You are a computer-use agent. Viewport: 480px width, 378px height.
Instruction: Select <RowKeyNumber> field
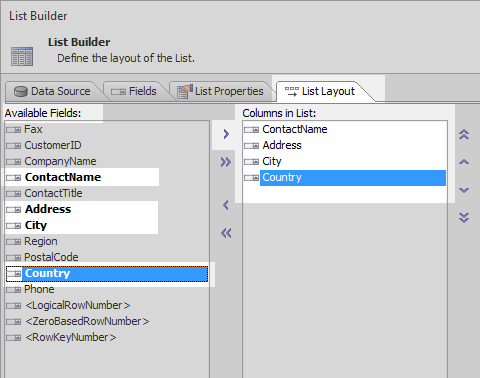pos(71,337)
